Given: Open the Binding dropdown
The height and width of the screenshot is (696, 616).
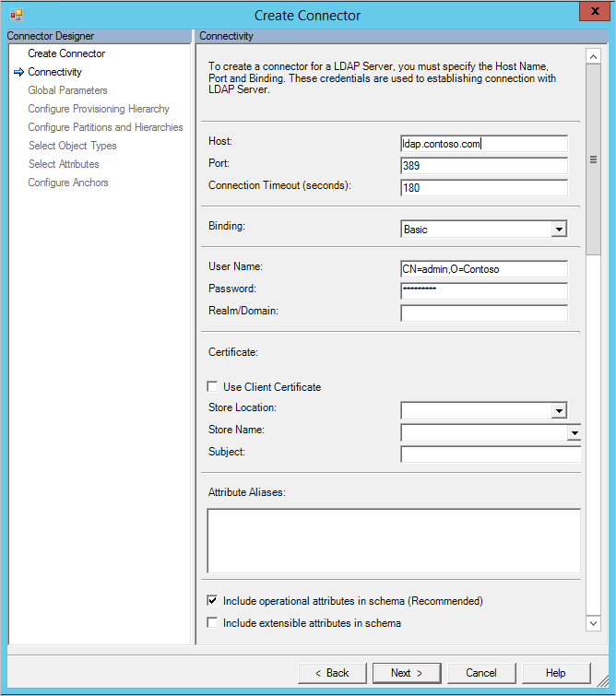Looking at the screenshot, I should (559, 230).
